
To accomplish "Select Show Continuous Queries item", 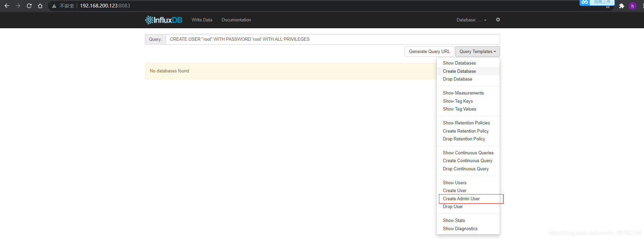I will (468, 153).
